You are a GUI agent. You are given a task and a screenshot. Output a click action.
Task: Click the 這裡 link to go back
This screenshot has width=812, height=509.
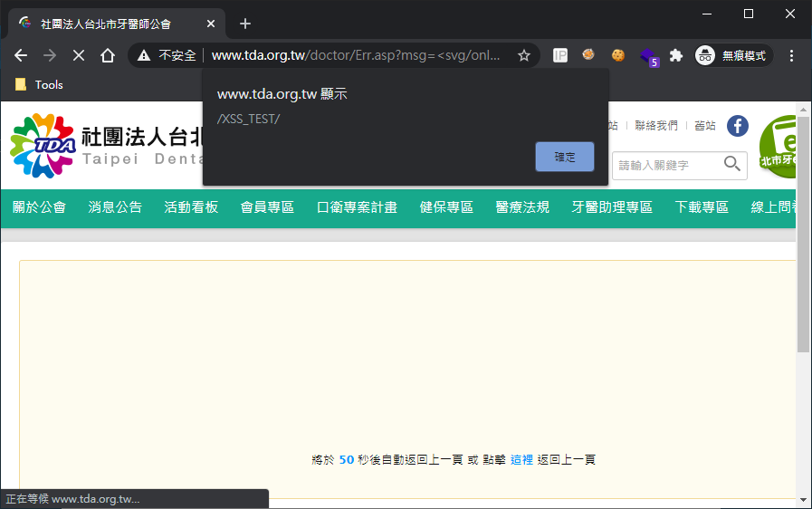click(x=521, y=460)
